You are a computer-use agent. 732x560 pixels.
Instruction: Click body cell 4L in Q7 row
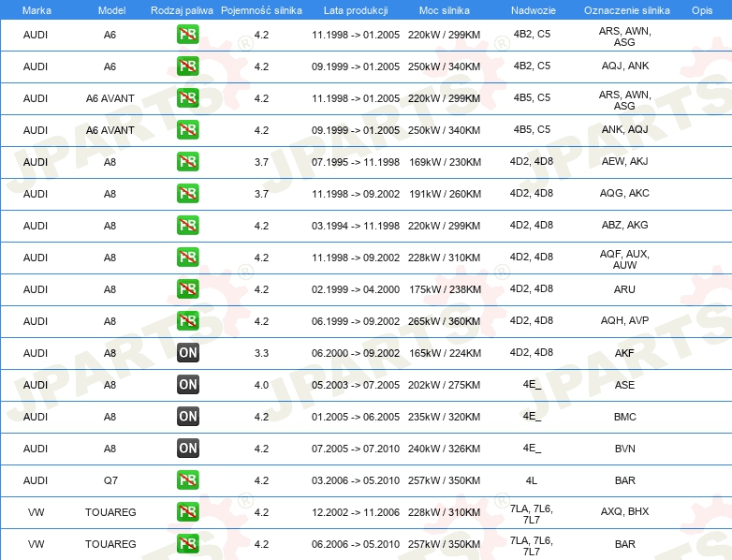click(x=532, y=480)
